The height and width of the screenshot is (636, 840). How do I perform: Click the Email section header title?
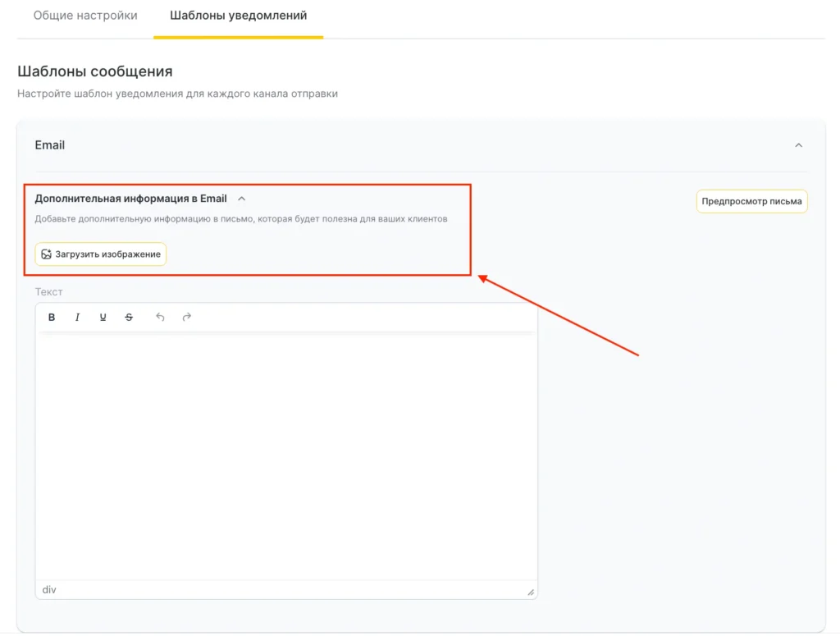pos(49,145)
